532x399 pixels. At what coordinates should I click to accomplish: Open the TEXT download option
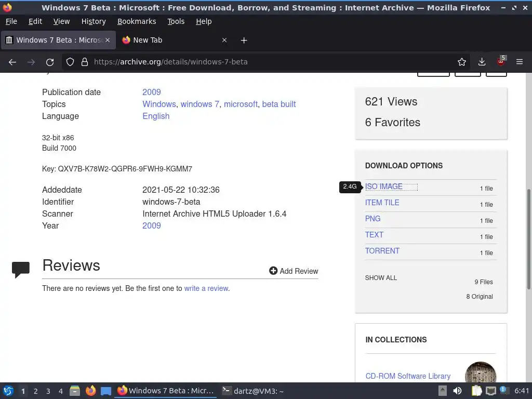click(x=374, y=235)
